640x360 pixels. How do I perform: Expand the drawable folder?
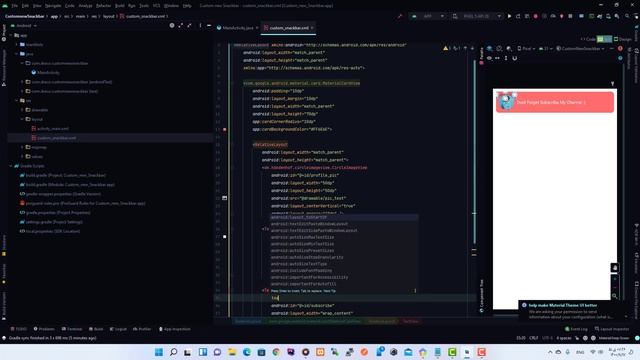pyautogui.click(x=22, y=110)
